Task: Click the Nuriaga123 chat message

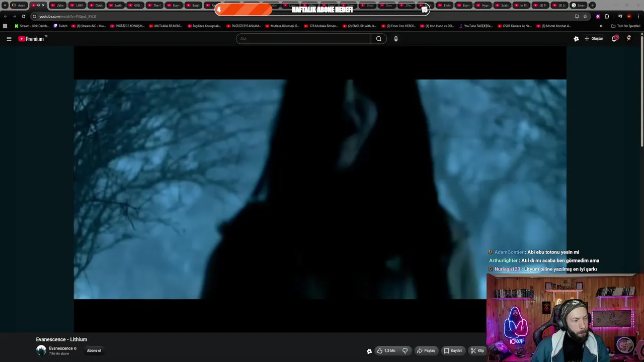Action: pyautogui.click(x=542, y=269)
